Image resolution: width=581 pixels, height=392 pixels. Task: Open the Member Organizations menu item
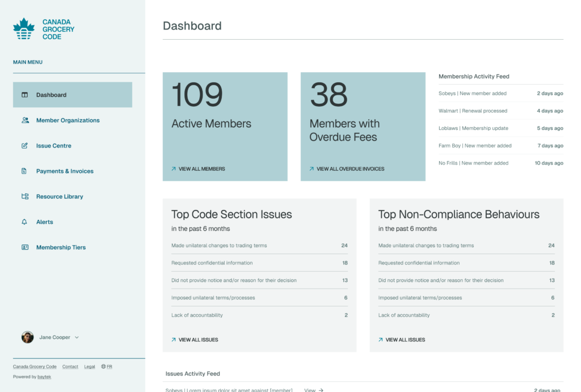pyautogui.click(x=68, y=120)
